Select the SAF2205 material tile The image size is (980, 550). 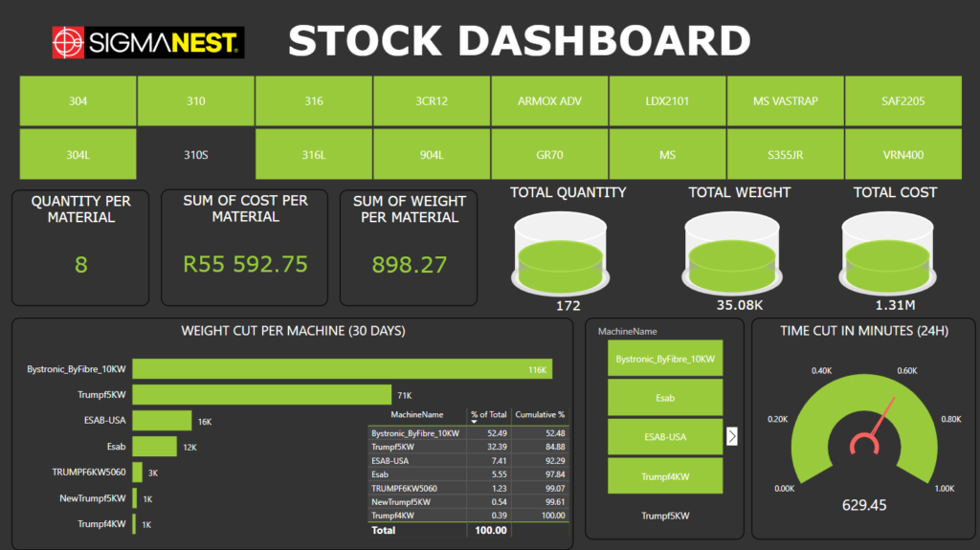903,101
